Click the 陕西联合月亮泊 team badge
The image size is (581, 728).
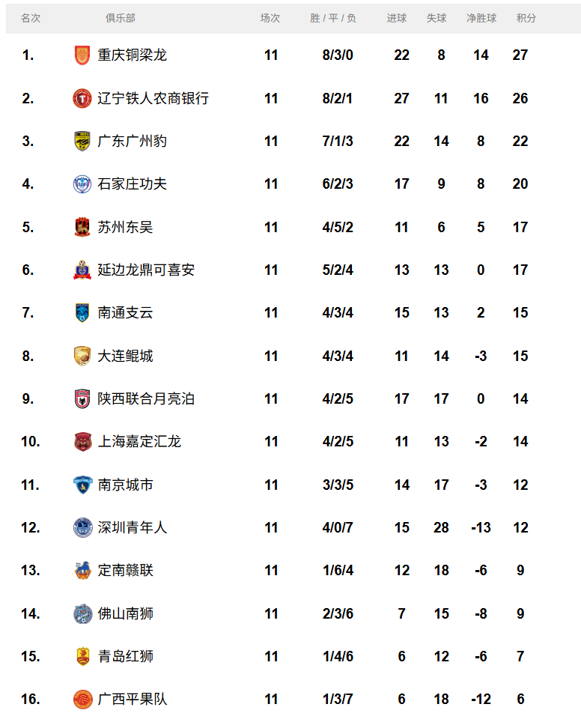coord(82,399)
